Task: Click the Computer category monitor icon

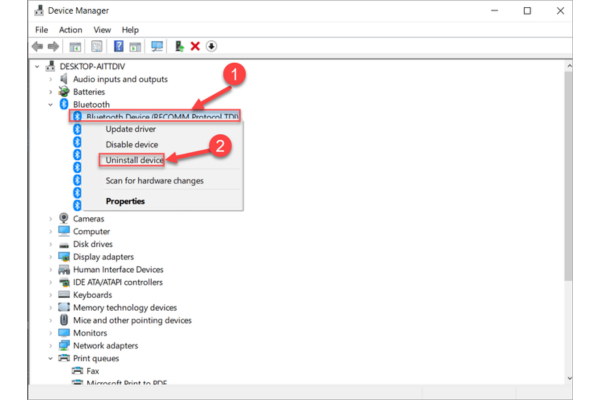Action: pyautogui.click(x=64, y=231)
